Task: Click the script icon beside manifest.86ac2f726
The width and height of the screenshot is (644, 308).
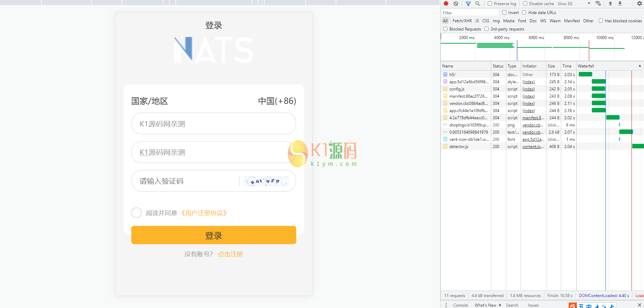Action: [x=445, y=96]
